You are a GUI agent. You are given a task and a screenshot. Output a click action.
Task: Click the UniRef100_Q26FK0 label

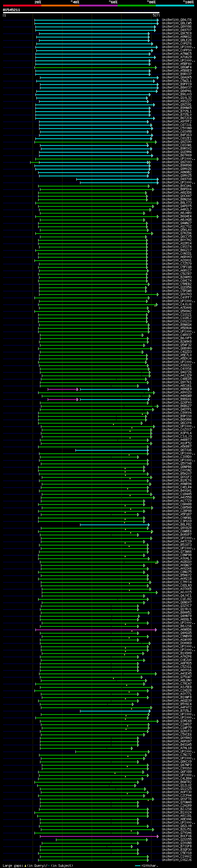(x=177, y=402)
